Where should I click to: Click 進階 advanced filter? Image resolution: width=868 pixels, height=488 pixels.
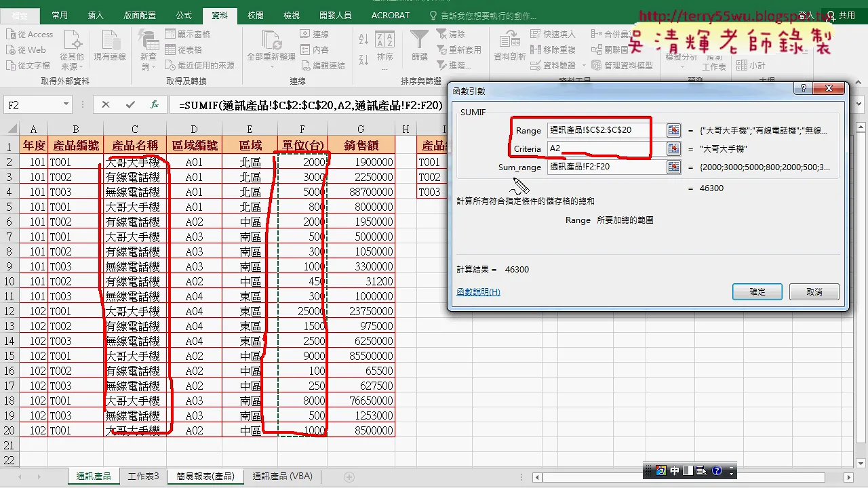(454, 66)
